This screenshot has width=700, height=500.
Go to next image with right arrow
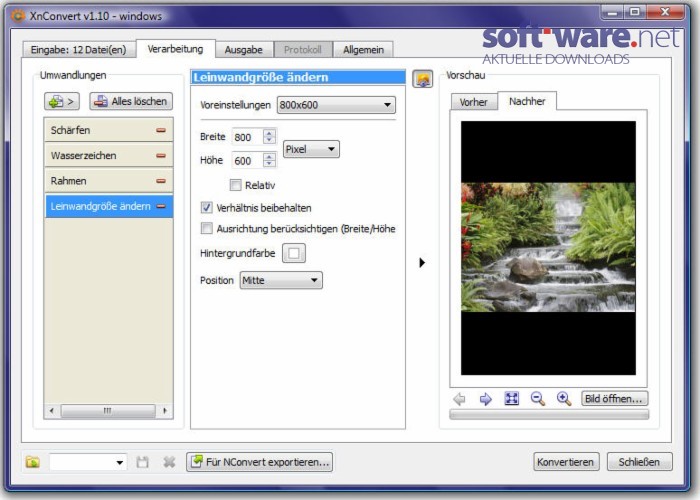(x=485, y=398)
